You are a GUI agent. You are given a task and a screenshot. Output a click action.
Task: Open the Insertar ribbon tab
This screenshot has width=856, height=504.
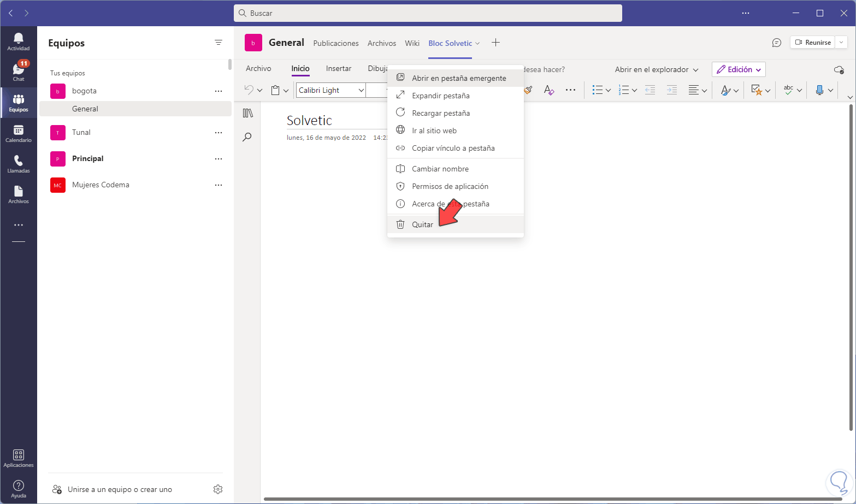[339, 68]
